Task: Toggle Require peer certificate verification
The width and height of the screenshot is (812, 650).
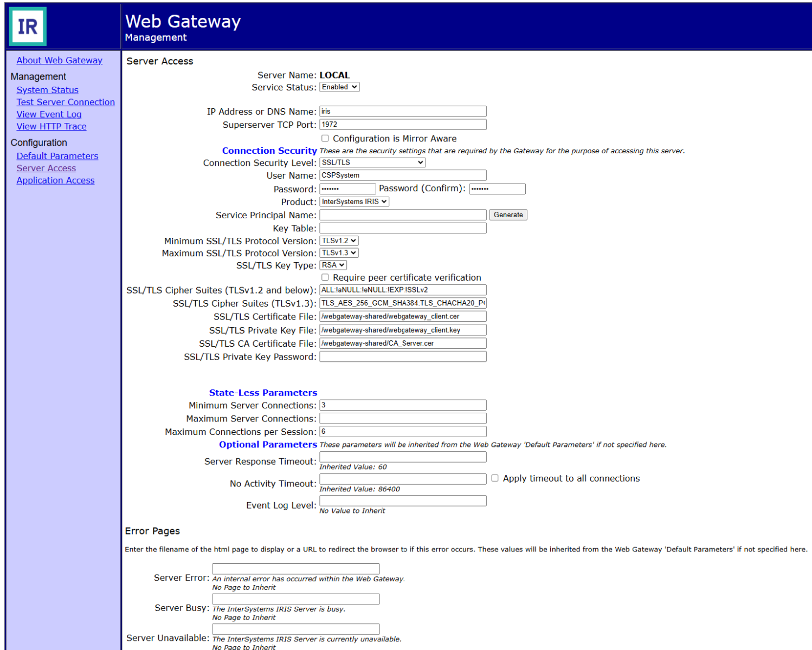Action: (325, 277)
